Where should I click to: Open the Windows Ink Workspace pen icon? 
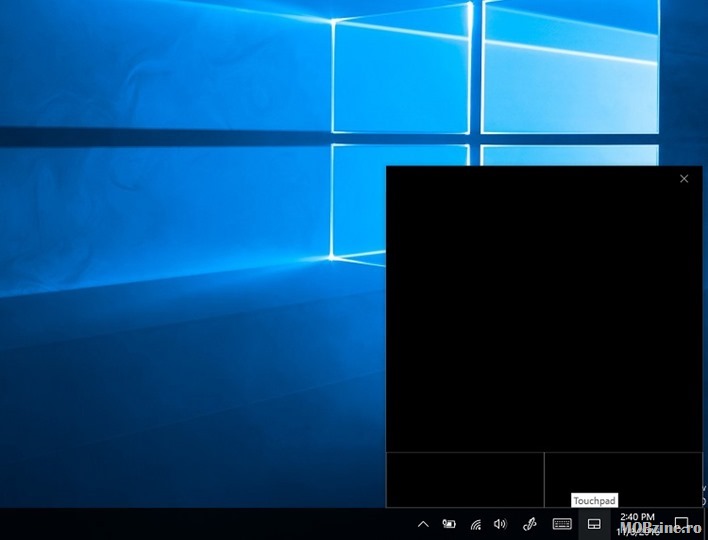pyautogui.click(x=529, y=524)
